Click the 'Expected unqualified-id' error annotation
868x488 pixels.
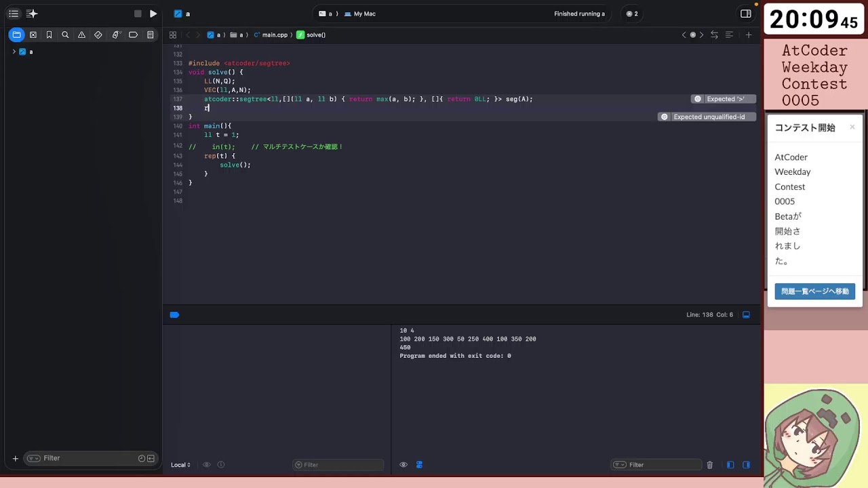tap(707, 117)
